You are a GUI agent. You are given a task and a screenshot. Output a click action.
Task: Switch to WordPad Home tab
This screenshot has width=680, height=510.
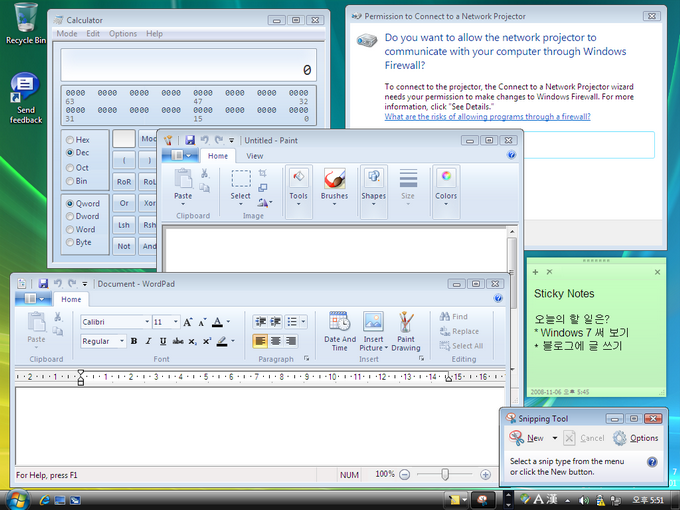(x=71, y=299)
